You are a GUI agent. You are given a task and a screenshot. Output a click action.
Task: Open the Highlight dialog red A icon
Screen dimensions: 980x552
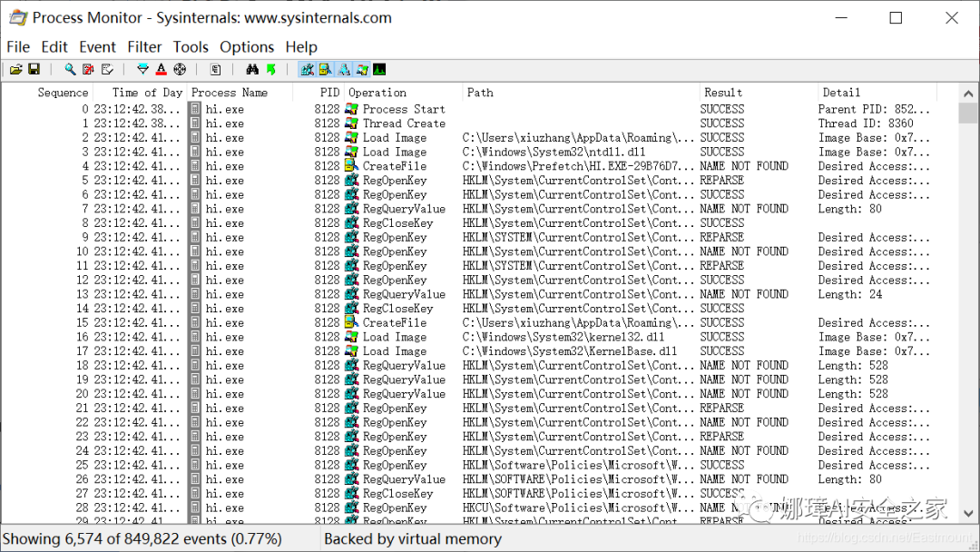coord(162,69)
